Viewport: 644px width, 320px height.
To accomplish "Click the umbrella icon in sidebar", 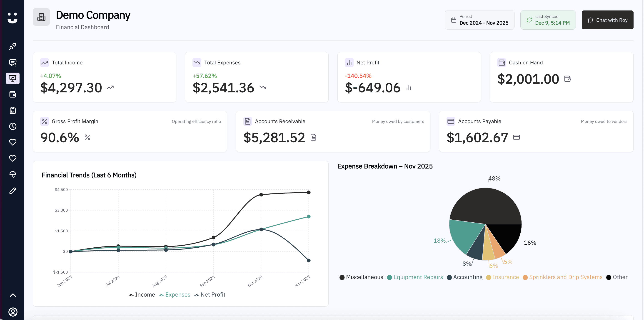I will coord(13,175).
